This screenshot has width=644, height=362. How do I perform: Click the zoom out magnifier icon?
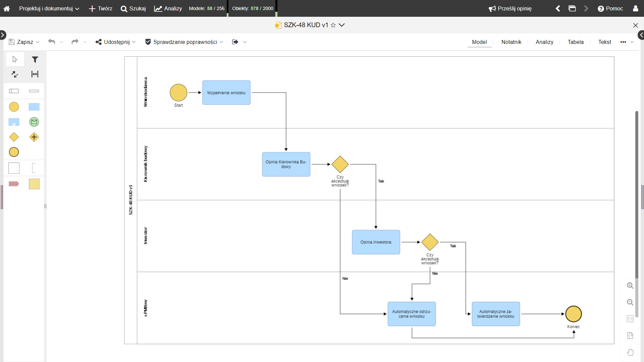[x=630, y=302]
